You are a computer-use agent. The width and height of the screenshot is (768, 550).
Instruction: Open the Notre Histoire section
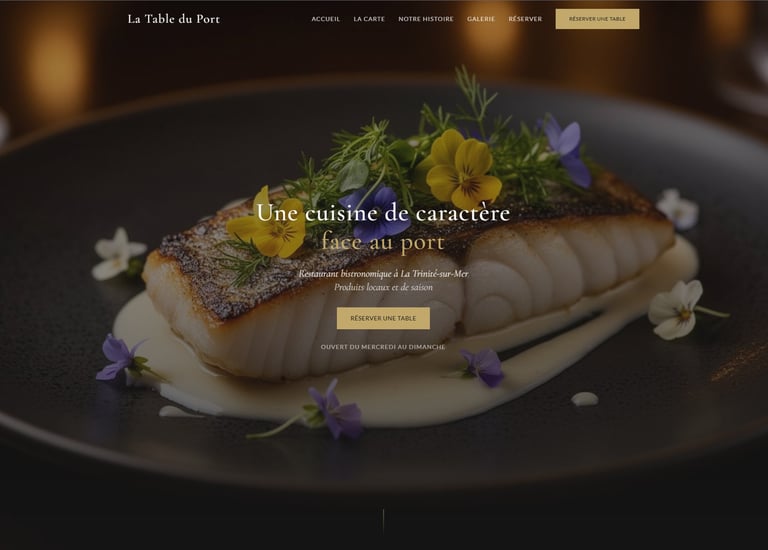click(426, 19)
